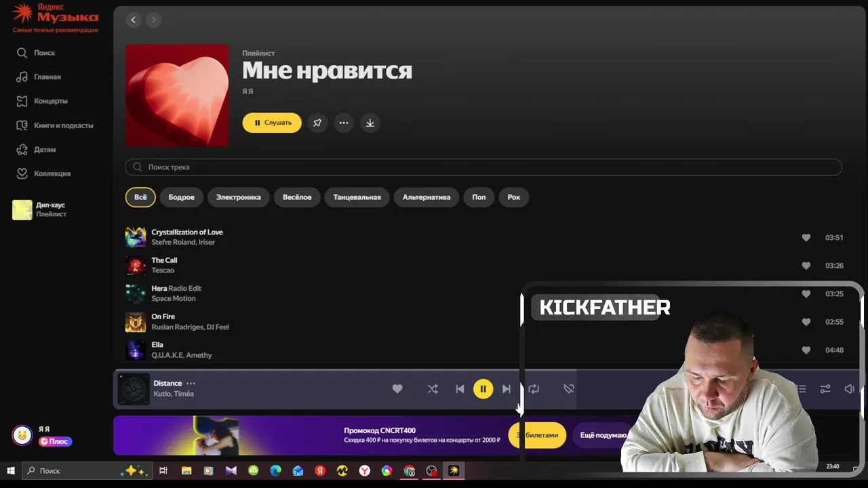Open Task View in taskbar
This screenshot has width=868, height=488.
point(163,470)
